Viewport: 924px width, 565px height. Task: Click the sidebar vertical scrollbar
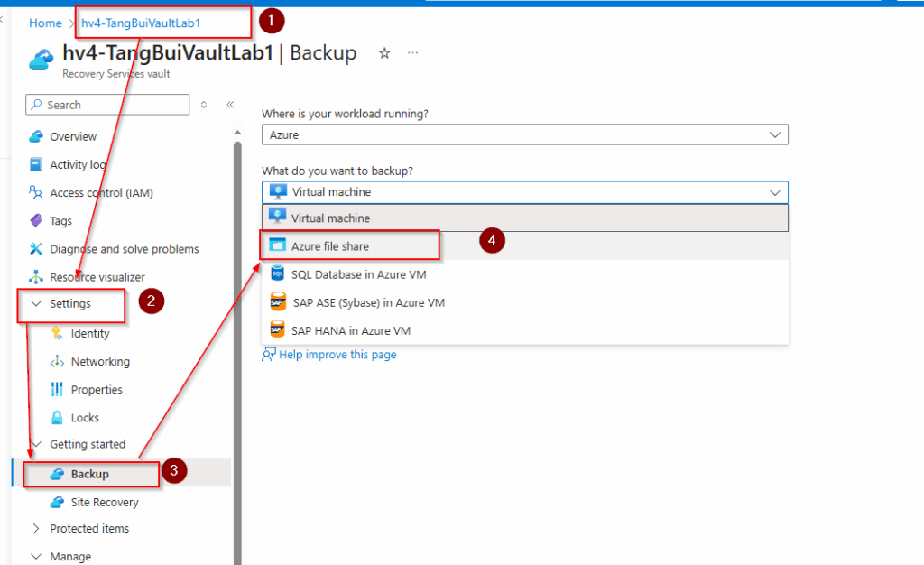pos(237,352)
